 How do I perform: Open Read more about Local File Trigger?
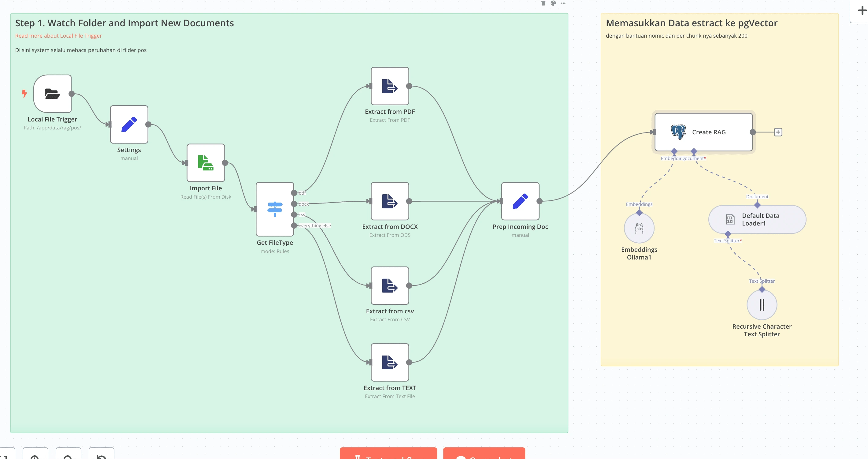point(58,36)
